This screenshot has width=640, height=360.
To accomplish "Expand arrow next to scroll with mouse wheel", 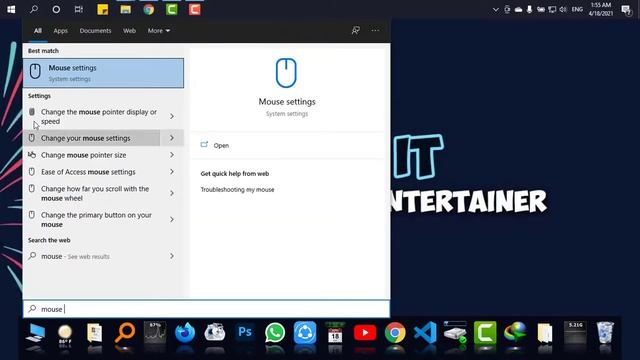I will coord(172,193).
